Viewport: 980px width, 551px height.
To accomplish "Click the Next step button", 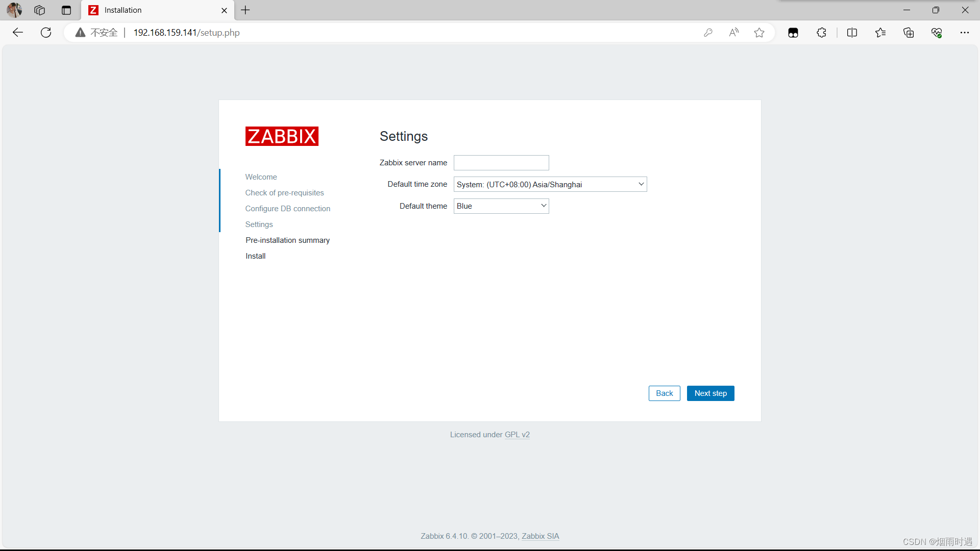I will pos(710,393).
